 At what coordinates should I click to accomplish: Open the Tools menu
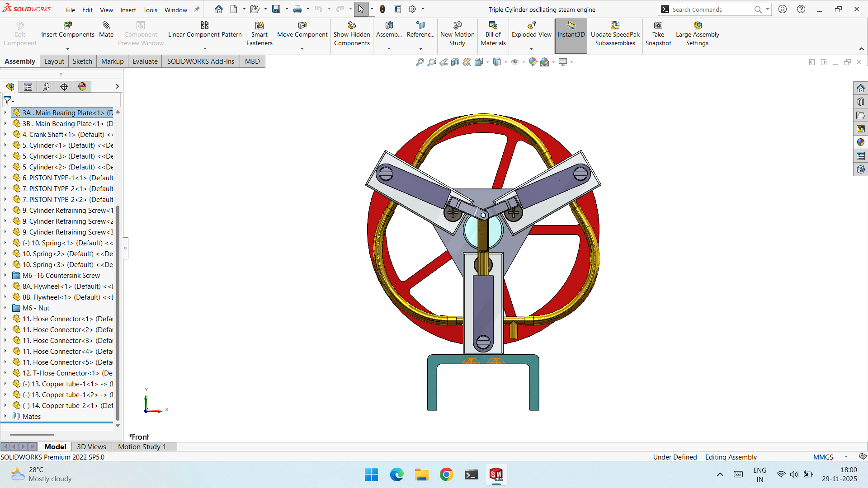150,10
